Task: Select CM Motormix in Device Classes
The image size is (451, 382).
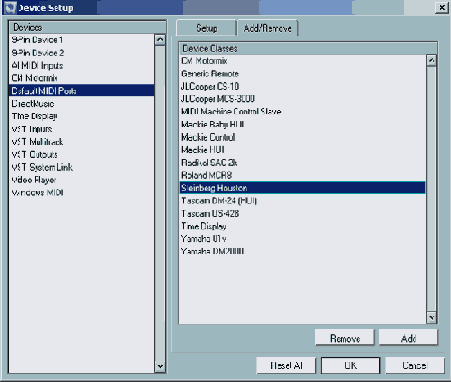Action: tap(302, 61)
